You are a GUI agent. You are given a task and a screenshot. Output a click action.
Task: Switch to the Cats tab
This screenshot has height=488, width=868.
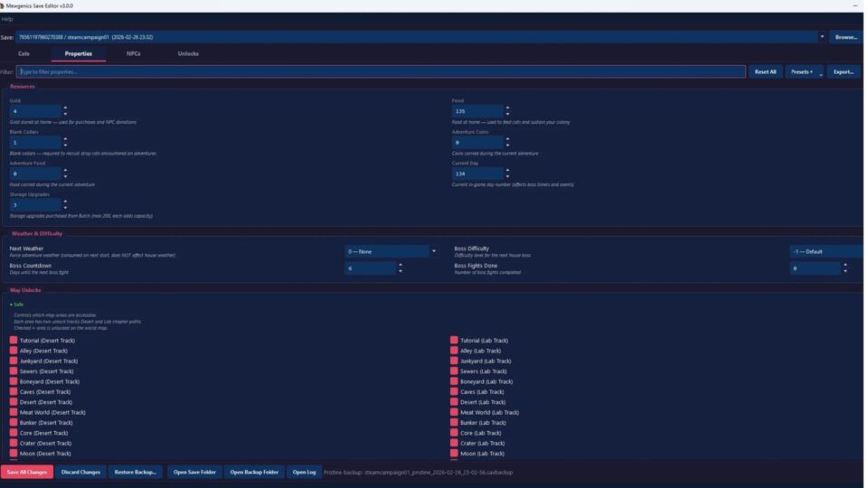pyautogui.click(x=24, y=54)
